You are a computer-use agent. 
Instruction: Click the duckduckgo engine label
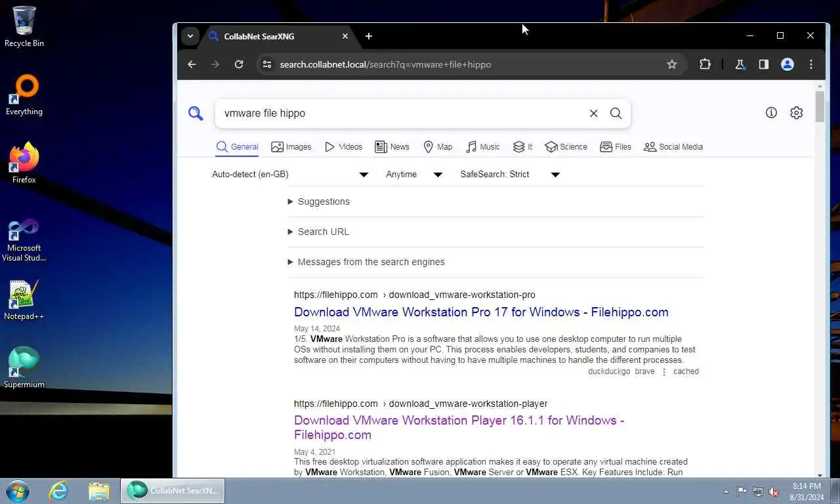[x=609, y=371]
